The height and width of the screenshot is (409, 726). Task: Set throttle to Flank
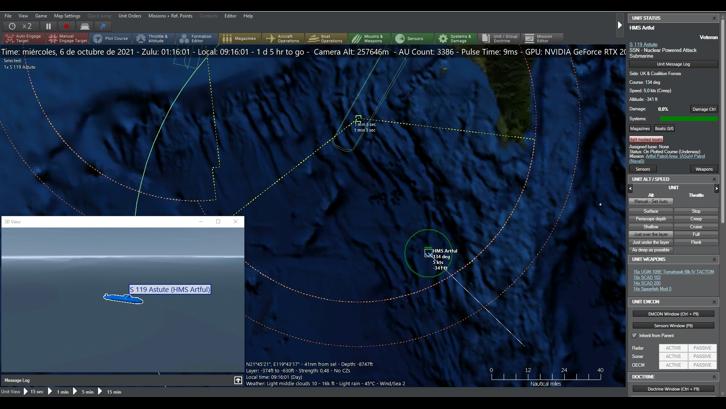[x=696, y=242]
